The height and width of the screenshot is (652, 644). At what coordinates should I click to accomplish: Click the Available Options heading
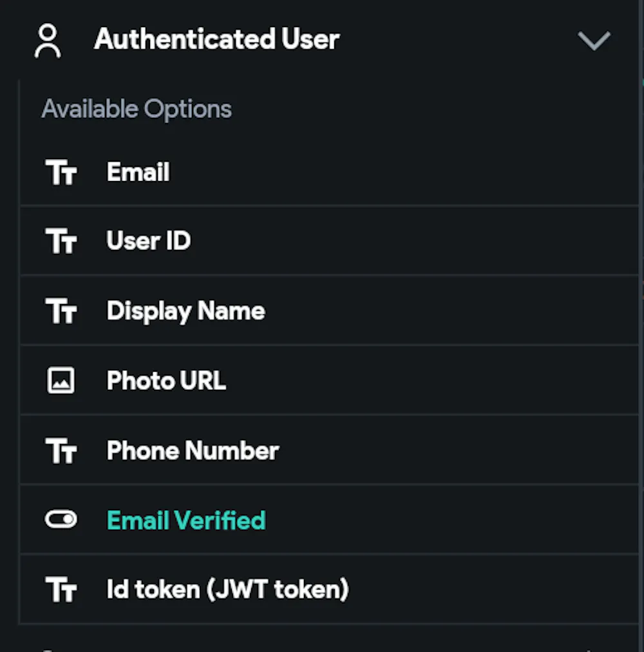pyautogui.click(x=137, y=109)
